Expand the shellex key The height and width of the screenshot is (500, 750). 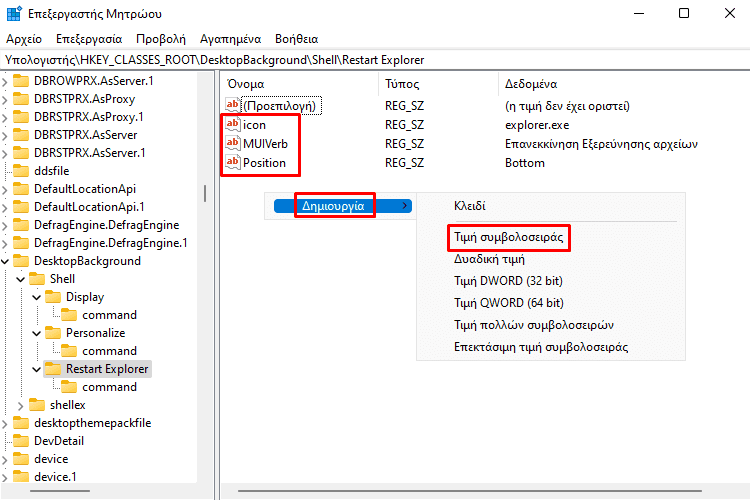[21, 405]
